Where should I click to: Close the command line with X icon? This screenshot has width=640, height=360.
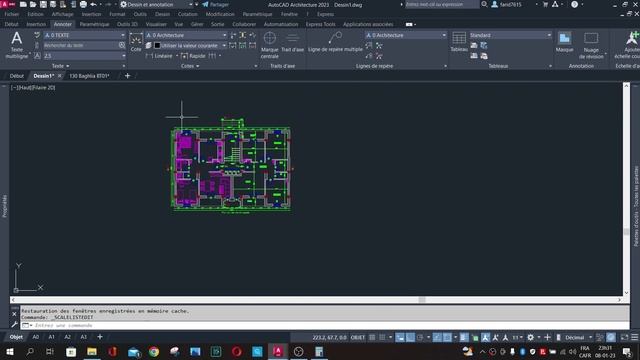[x=14, y=314]
